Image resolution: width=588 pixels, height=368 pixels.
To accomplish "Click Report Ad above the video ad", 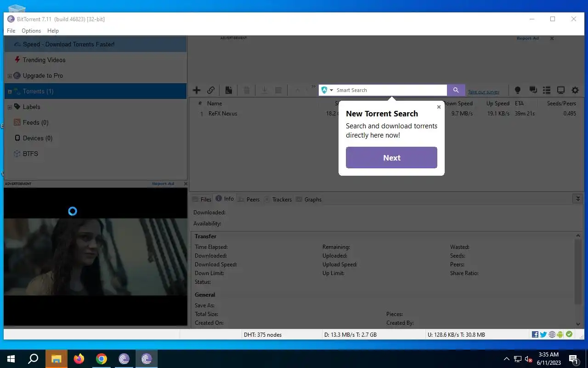I will point(163,184).
